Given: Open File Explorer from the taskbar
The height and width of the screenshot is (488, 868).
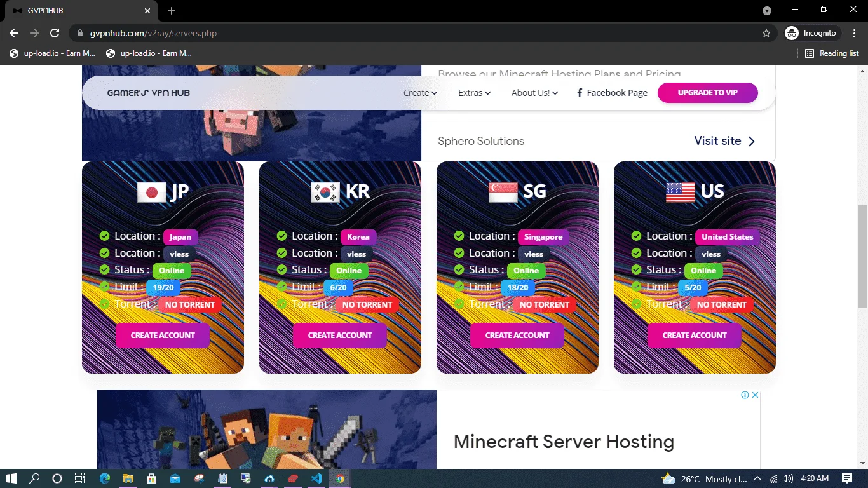Looking at the screenshot, I should point(128,478).
